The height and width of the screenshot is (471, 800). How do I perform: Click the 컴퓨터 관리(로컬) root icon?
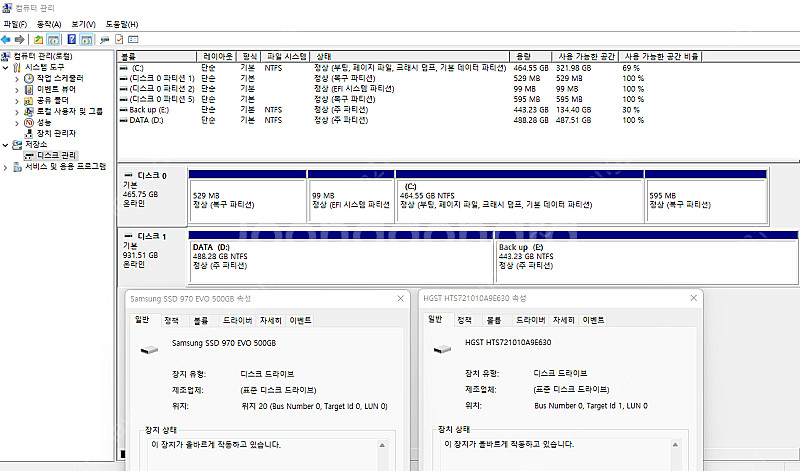coord(6,56)
